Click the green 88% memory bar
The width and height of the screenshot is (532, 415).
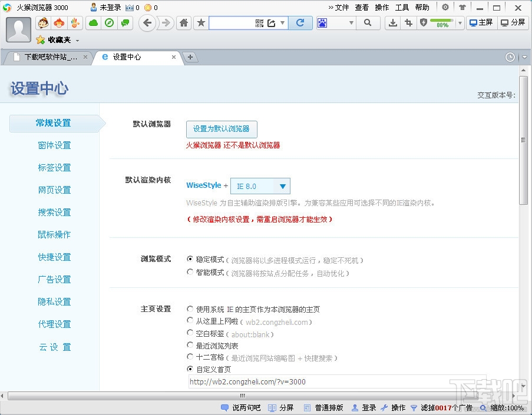pos(442,23)
